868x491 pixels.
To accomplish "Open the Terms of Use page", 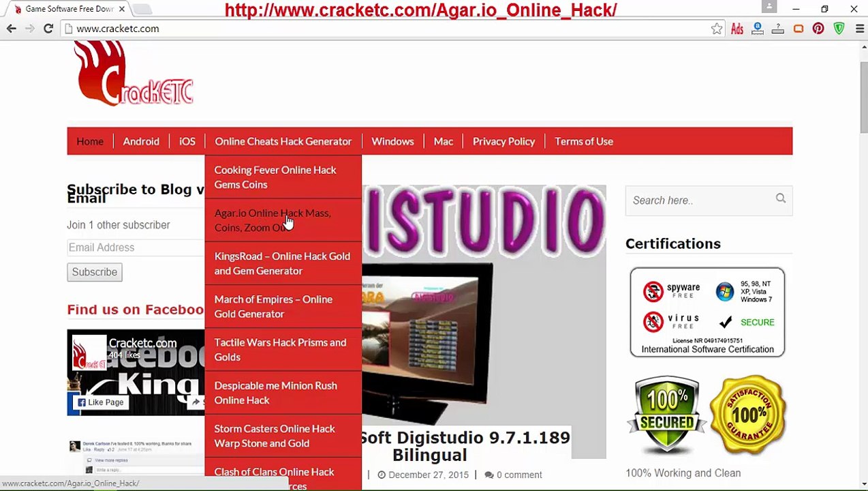I will (x=584, y=141).
